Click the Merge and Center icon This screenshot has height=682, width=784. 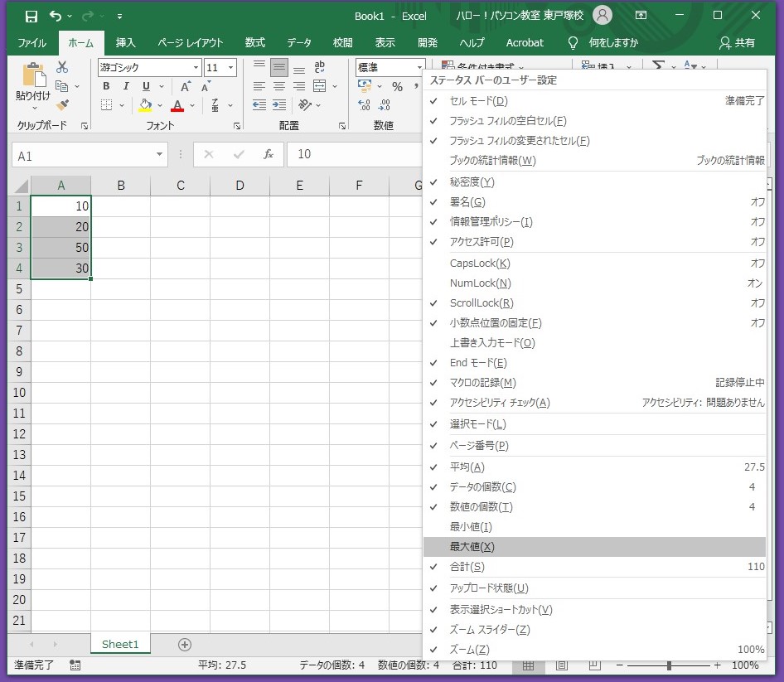pyautogui.click(x=320, y=86)
